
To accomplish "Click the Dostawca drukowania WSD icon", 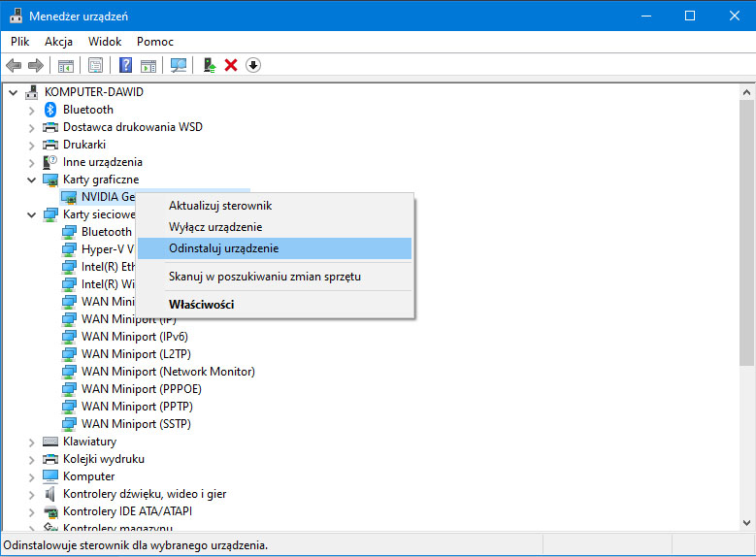I will (x=50, y=127).
